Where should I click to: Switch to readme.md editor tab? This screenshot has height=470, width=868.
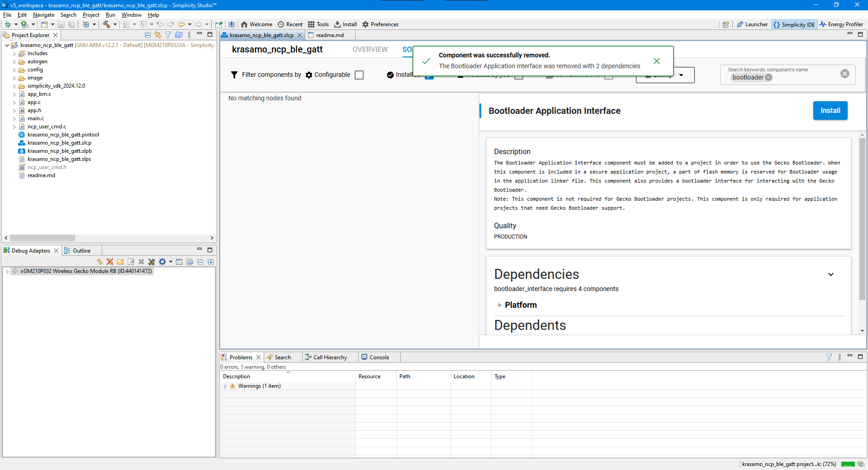(x=329, y=35)
